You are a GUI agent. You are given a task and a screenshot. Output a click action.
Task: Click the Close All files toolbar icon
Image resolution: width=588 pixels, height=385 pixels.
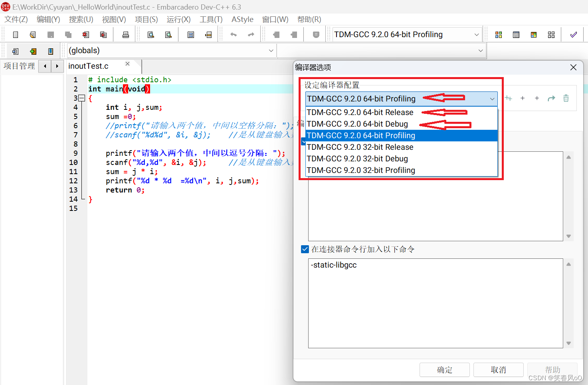click(x=103, y=35)
